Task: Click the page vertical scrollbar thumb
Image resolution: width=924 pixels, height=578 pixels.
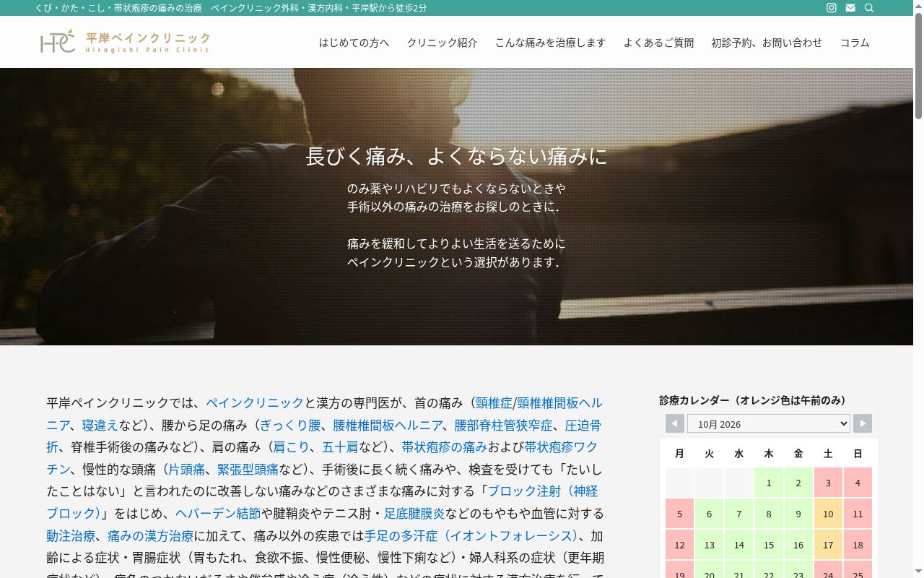Action: pyautogui.click(x=918, y=66)
